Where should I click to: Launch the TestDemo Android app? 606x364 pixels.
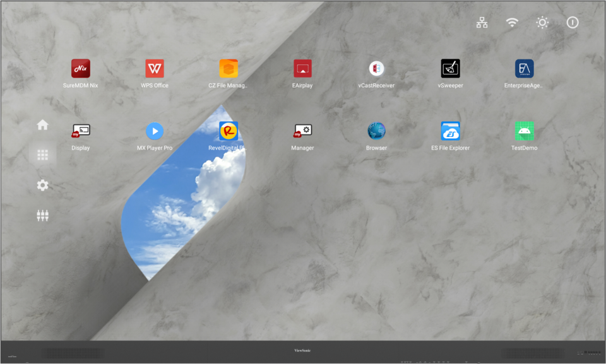[524, 131]
